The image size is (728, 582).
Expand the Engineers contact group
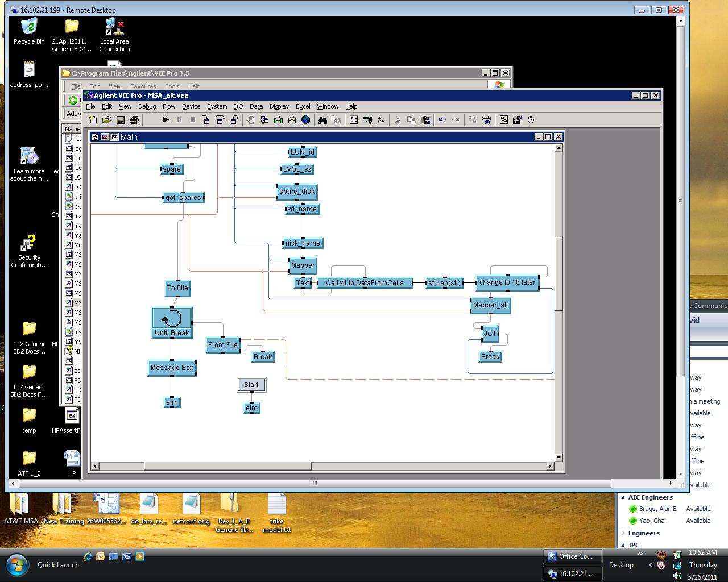(x=623, y=533)
